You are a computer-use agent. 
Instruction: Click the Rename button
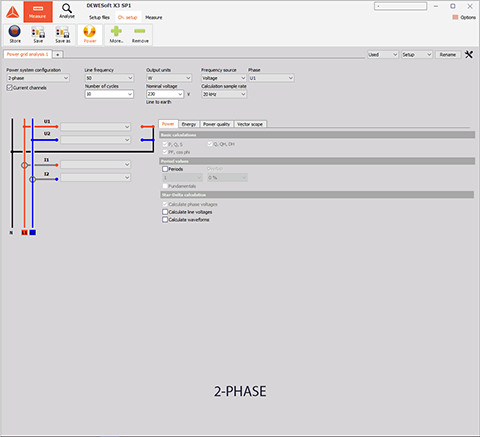tap(448, 55)
